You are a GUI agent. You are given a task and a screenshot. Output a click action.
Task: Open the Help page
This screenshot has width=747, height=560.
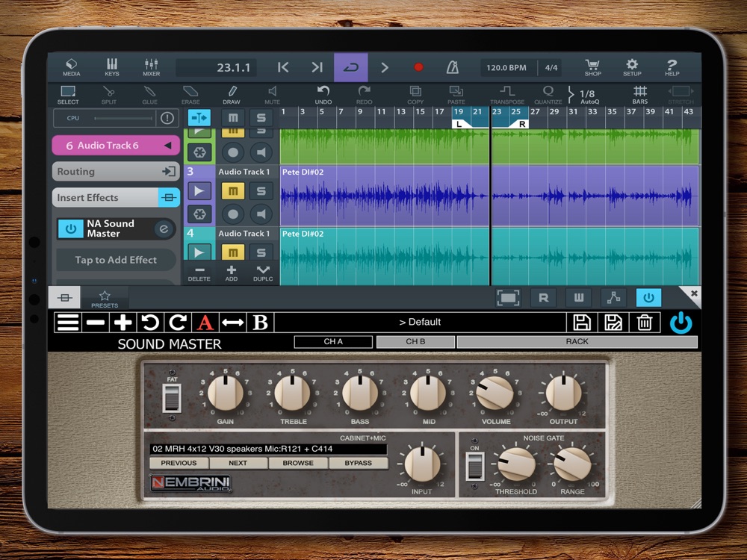pyautogui.click(x=672, y=67)
